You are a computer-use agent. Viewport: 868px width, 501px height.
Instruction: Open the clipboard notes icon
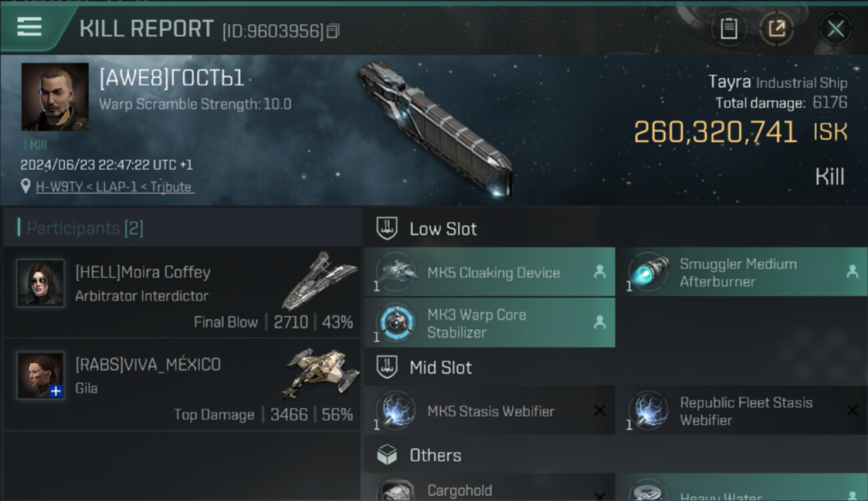coord(728,29)
